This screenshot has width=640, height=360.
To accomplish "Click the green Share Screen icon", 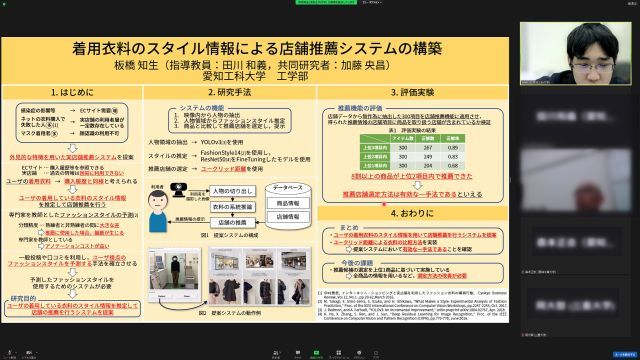I will [x=316, y=353].
